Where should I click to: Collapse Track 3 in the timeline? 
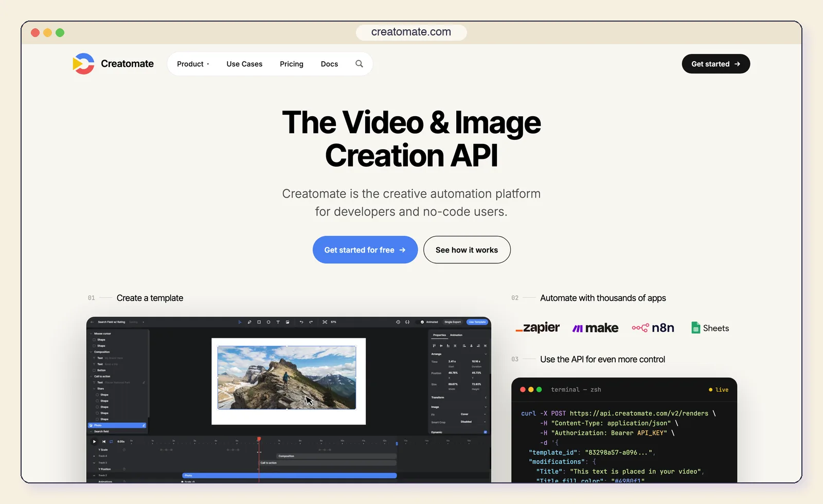94,463
